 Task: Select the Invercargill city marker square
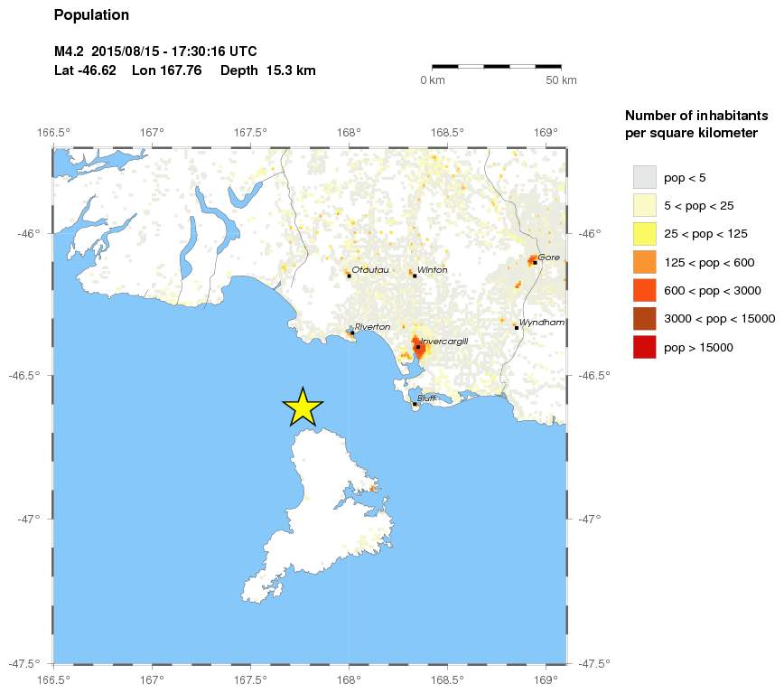(x=418, y=347)
